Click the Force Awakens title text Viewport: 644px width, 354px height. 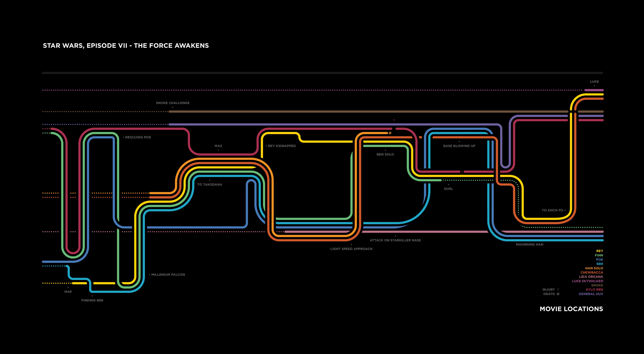(126, 46)
